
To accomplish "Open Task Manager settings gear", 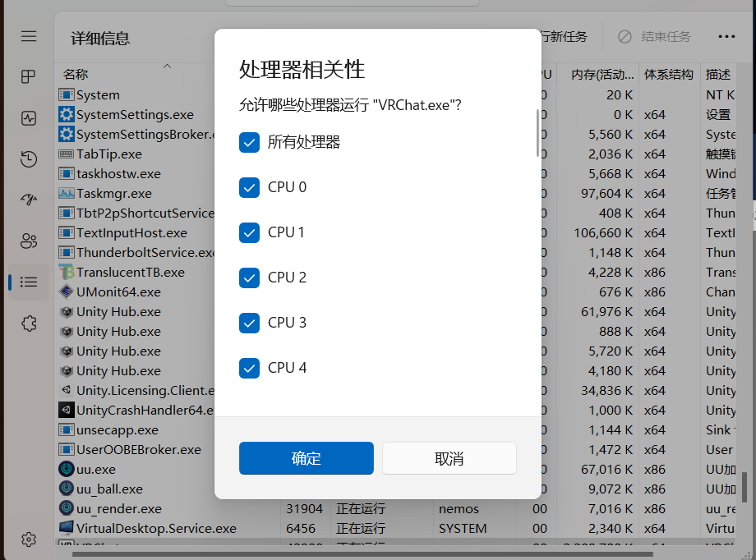I will (x=29, y=539).
